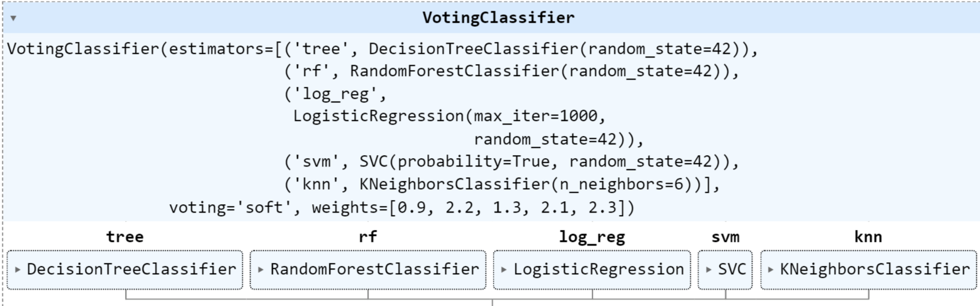This screenshot has height=306, width=980.
Task: Click the 'log_reg' estimator label
Action: pos(592,237)
